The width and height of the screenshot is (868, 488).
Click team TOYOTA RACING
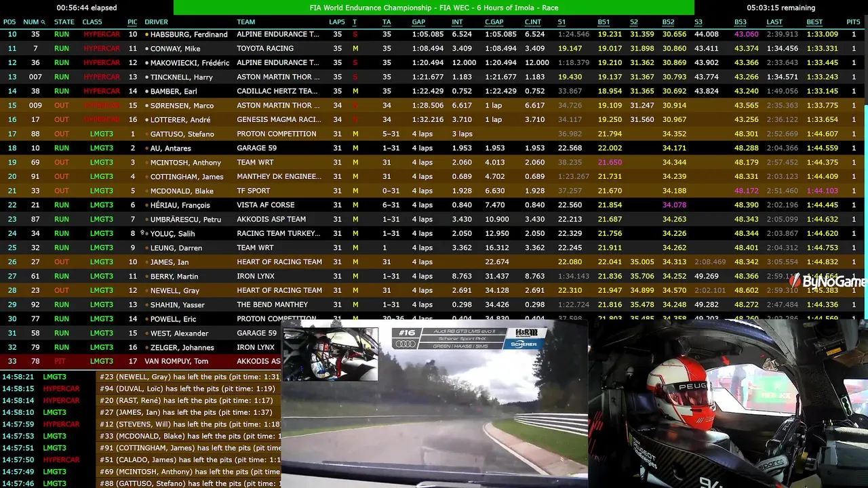(265, 49)
